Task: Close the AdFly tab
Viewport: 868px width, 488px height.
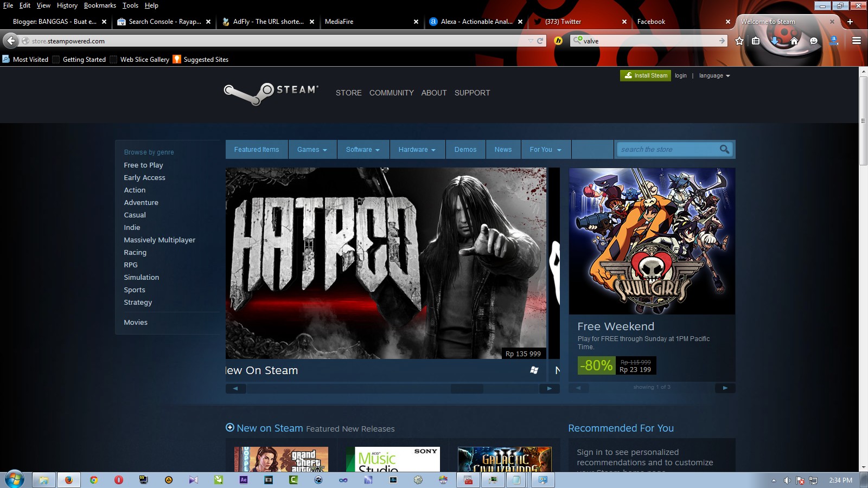Action: [312, 22]
